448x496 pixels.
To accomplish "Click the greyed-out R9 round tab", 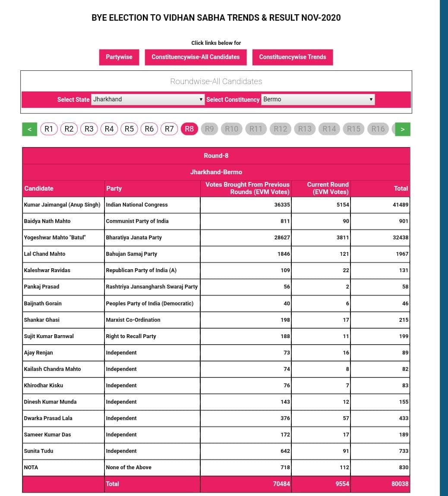I will pyautogui.click(x=209, y=129).
